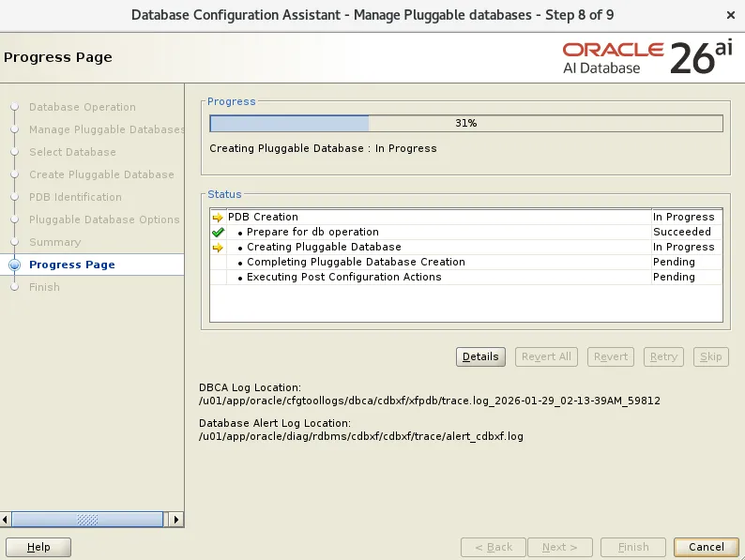
Task: Click the green checkmark beside Prepare for db operation
Action: [218, 233]
